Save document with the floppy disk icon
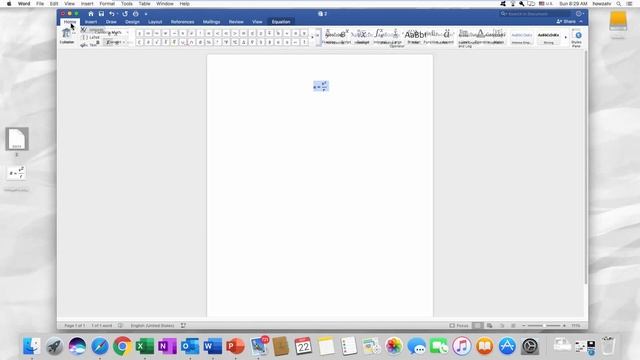This screenshot has height=360, width=640. (x=101, y=14)
